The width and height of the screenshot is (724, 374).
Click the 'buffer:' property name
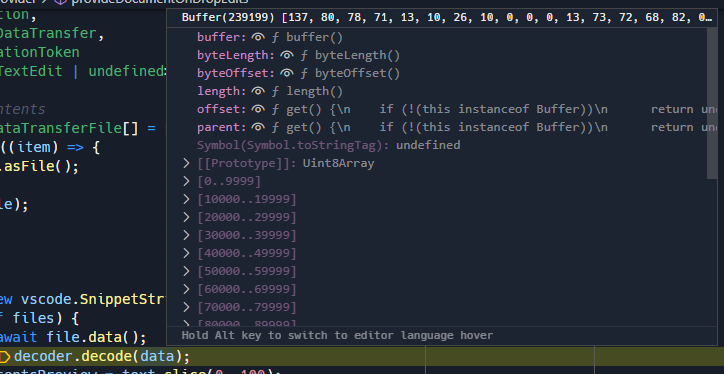222,37
